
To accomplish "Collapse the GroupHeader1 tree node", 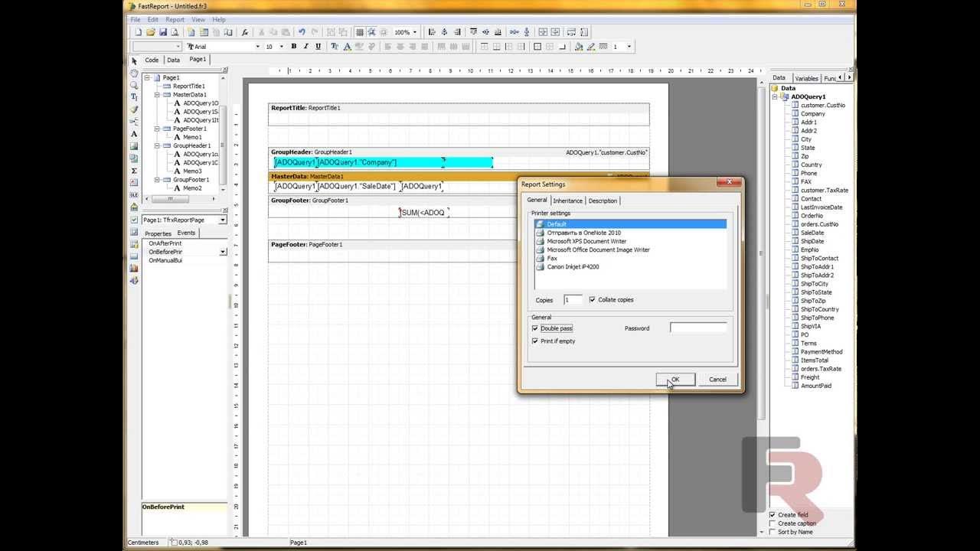I will [157, 145].
